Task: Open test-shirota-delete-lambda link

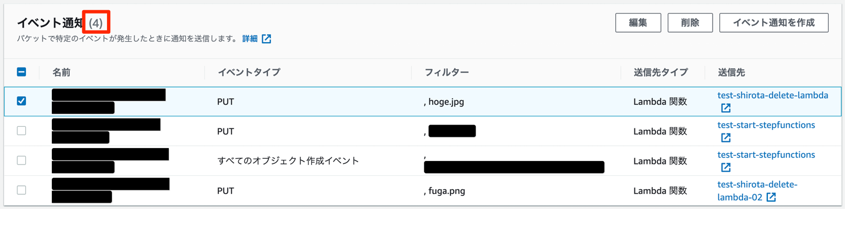Action: click(772, 95)
